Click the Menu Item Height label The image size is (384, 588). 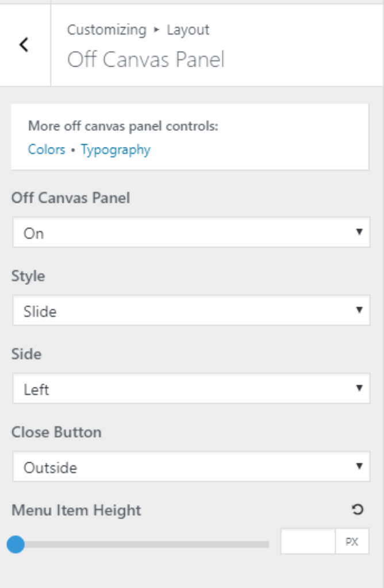pos(76,510)
